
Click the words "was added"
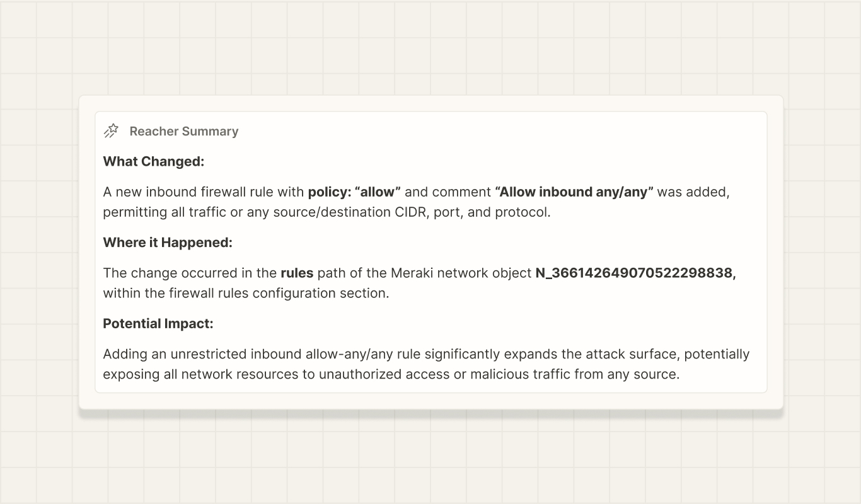click(x=693, y=192)
